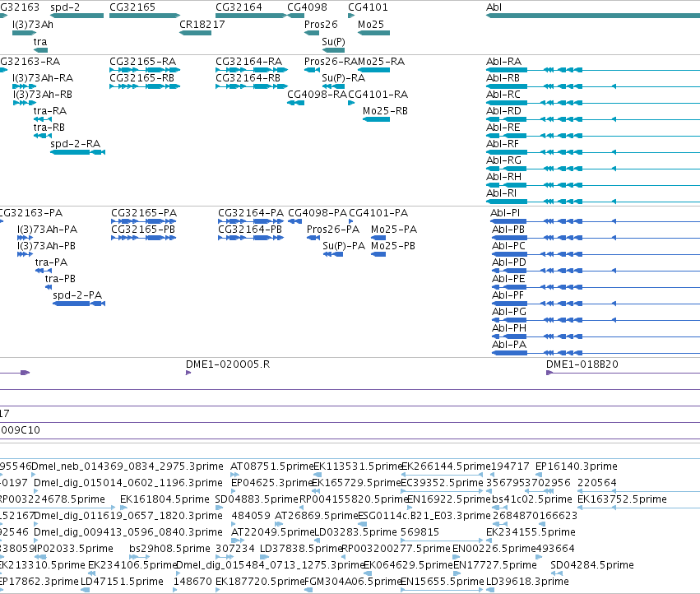
Task: Click the Pros26-RA transcript label
Action: (x=331, y=61)
